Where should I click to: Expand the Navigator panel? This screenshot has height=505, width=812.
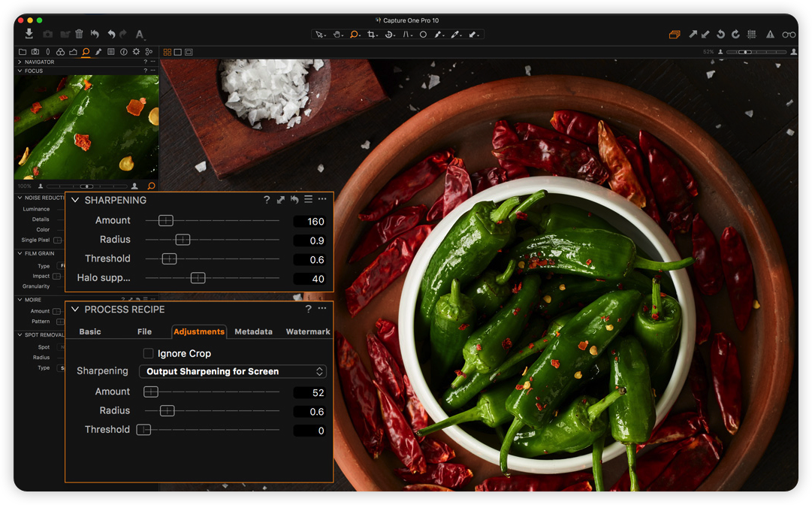(x=20, y=62)
